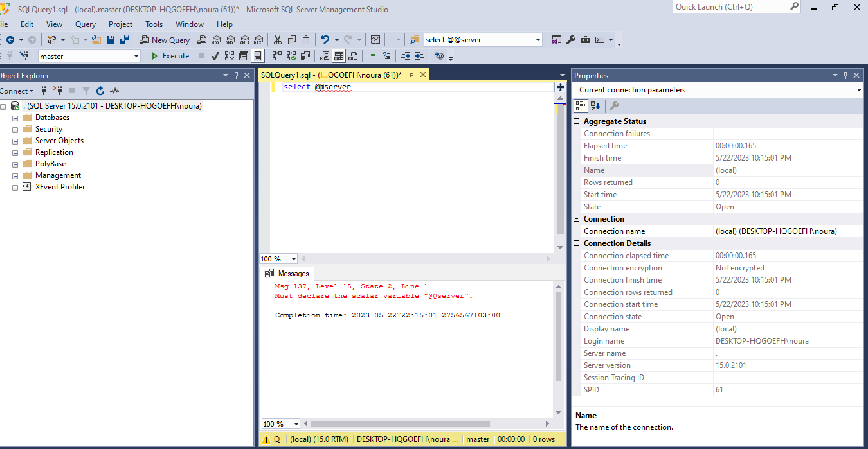The image size is (868, 449).
Task: Click the Save All icon
Action: point(124,40)
